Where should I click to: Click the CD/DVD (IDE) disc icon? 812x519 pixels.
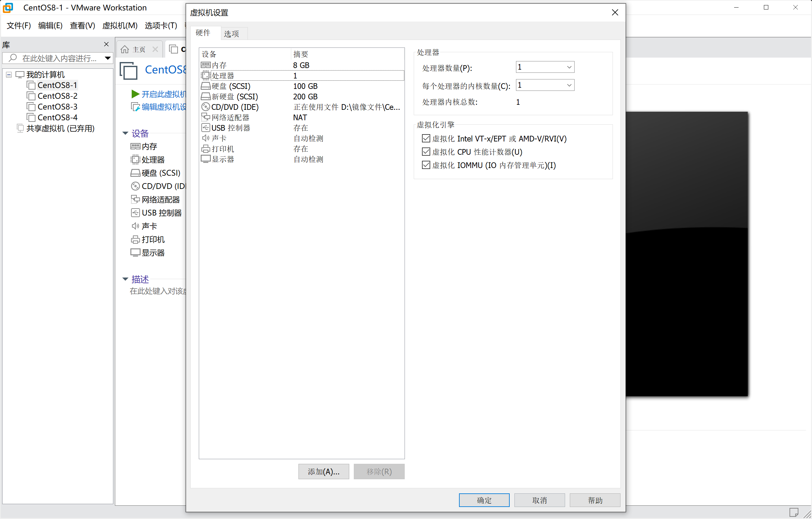pyautogui.click(x=205, y=107)
